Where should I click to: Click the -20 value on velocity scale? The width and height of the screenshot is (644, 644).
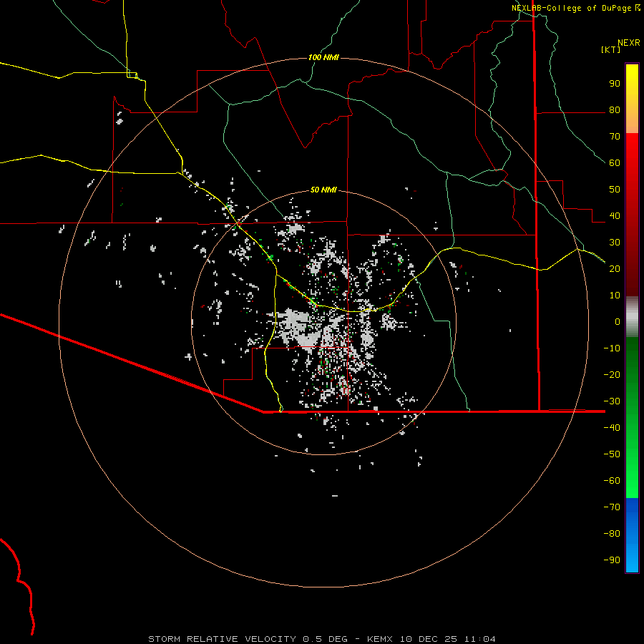tap(612, 375)
